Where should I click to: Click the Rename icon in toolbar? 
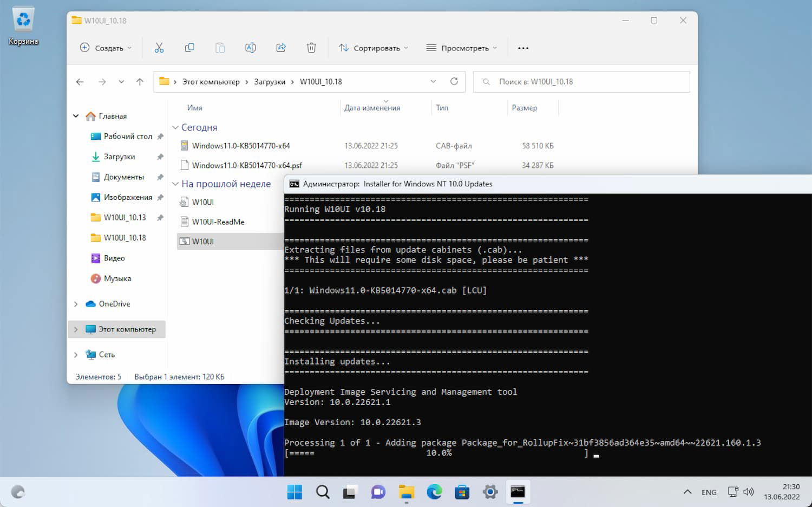[250, 48]
